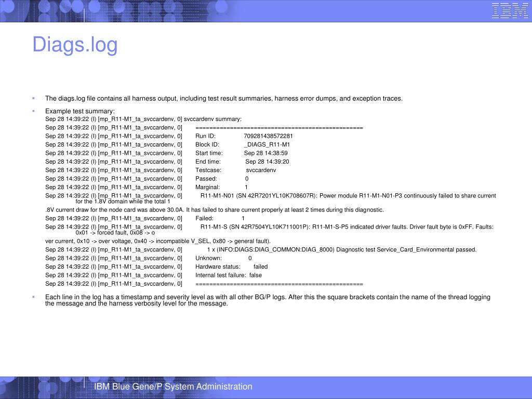Click the DIAG_8000 Service_Card_Environmental passed message
Viewport: 532px width, 399px height.
(342, 249)
